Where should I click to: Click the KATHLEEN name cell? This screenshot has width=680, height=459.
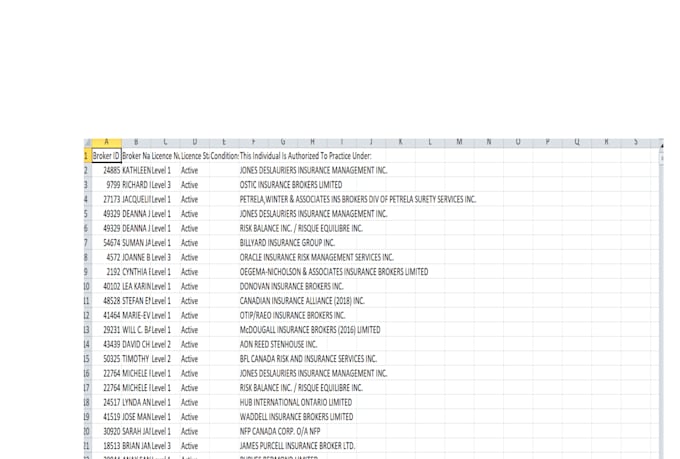(136, 170)
